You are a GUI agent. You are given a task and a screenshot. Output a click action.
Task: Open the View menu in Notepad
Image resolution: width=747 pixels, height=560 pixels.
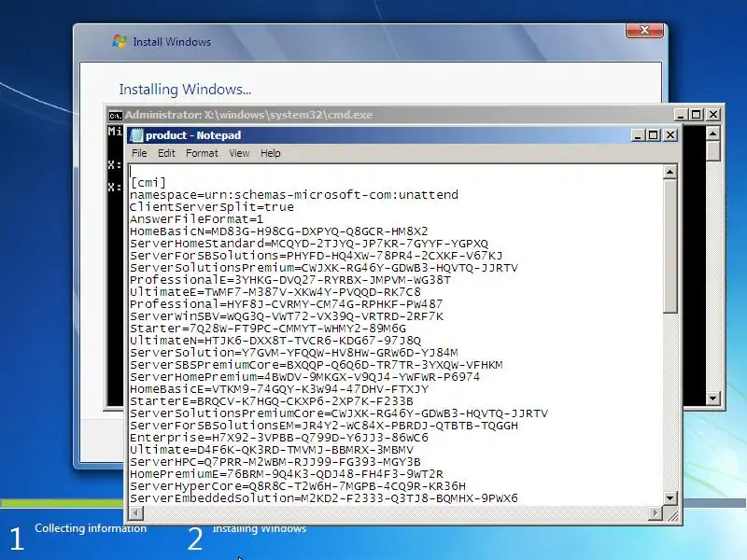point(239,153)
